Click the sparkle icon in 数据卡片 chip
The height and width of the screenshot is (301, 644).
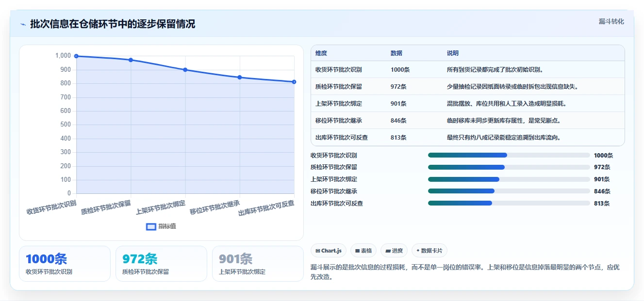pos(418,251)
